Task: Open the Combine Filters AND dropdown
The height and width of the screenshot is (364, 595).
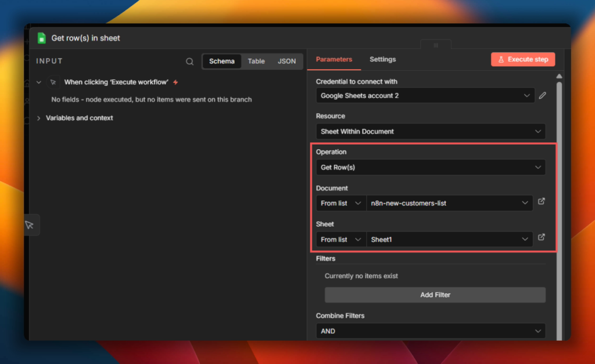Action: pyautogui.click(x=430, y=331)
